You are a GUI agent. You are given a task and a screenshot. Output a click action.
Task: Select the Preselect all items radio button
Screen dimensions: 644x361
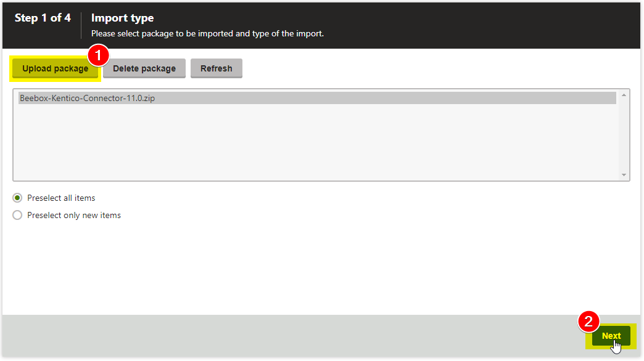coord(17,198)
